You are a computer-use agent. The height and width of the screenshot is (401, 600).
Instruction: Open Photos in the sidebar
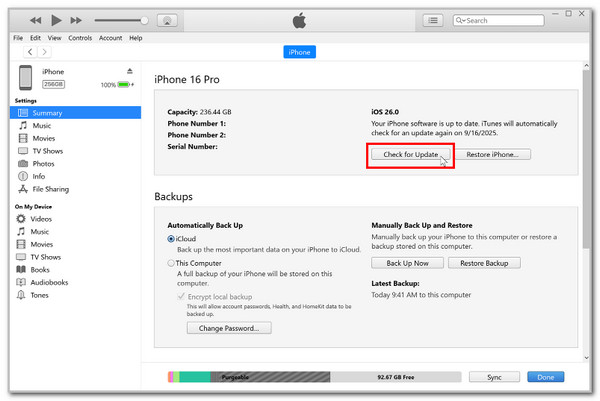coord(36,163)
